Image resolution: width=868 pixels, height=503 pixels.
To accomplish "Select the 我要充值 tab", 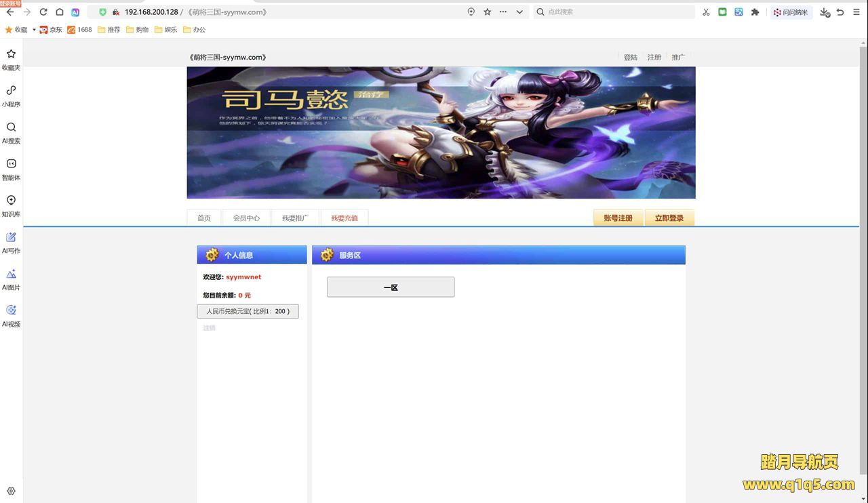I will [x=344, y=218].
